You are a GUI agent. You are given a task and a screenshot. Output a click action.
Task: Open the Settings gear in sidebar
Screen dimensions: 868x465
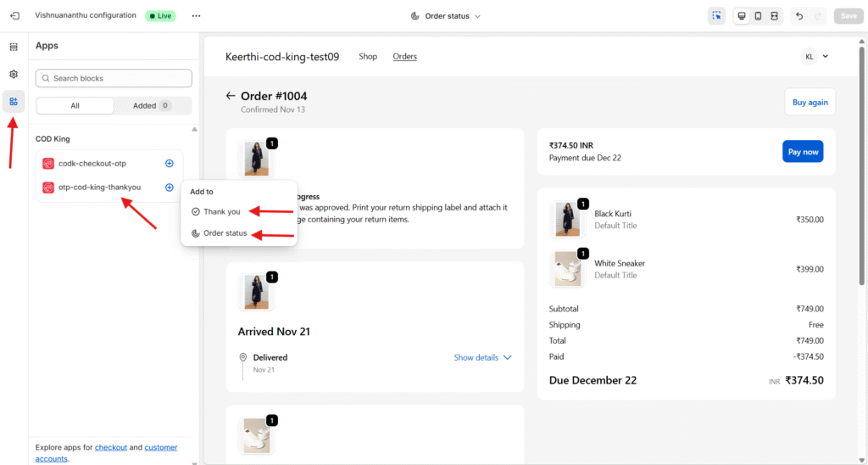click(x=14, y=75)
